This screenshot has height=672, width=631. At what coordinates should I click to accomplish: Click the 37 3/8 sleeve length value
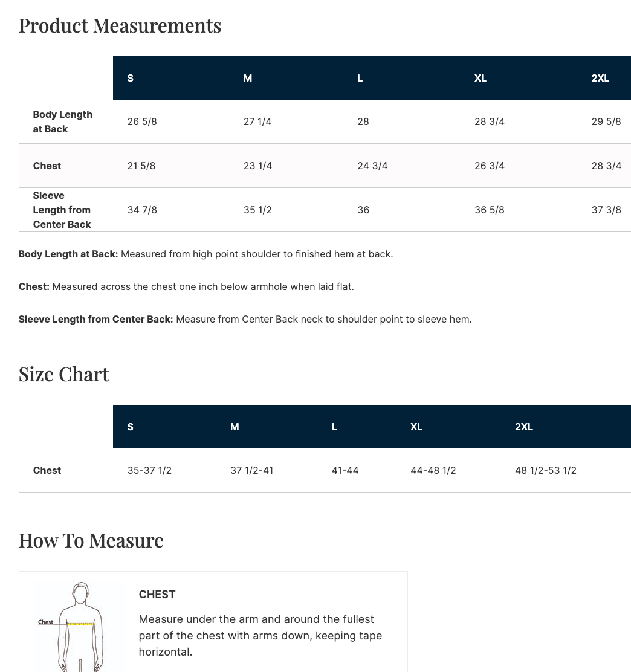[606, 210]
